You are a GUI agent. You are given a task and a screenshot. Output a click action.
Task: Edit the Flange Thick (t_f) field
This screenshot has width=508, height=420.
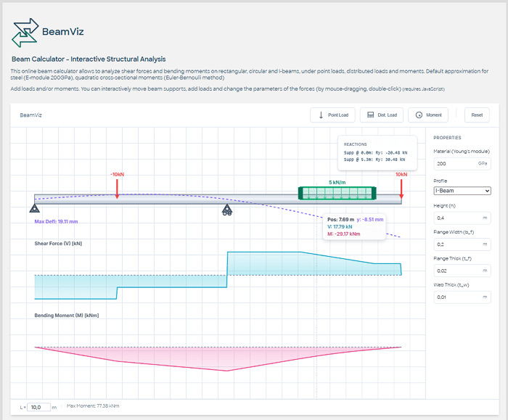coord(456,271)
